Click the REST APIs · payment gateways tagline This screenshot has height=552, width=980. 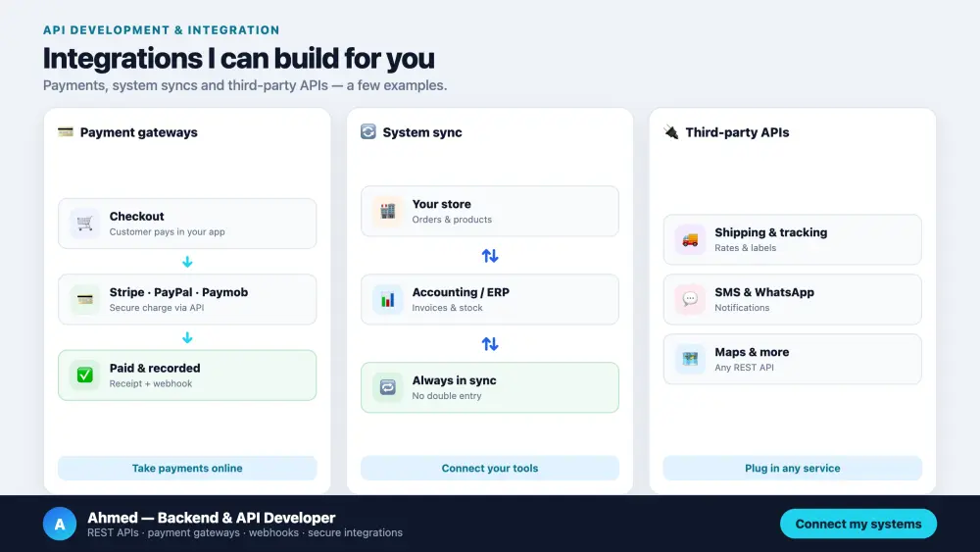tap(245, 532)
